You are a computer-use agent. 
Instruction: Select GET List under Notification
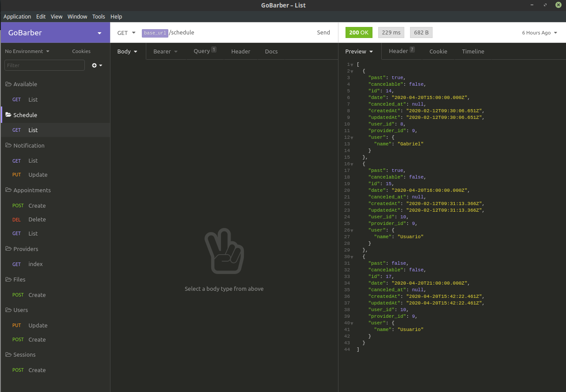coord(55,161)
